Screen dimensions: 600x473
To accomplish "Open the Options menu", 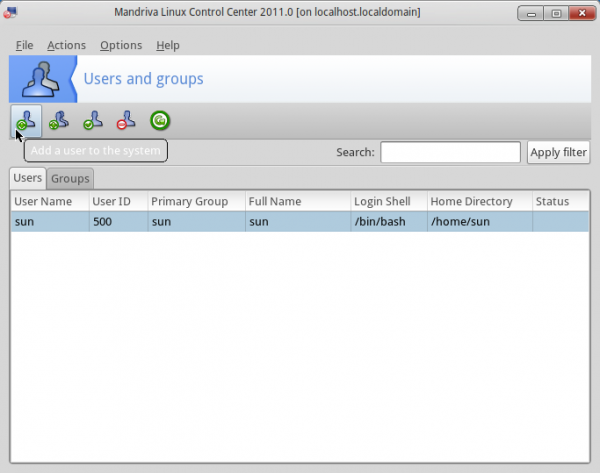I will pos(121,45).
